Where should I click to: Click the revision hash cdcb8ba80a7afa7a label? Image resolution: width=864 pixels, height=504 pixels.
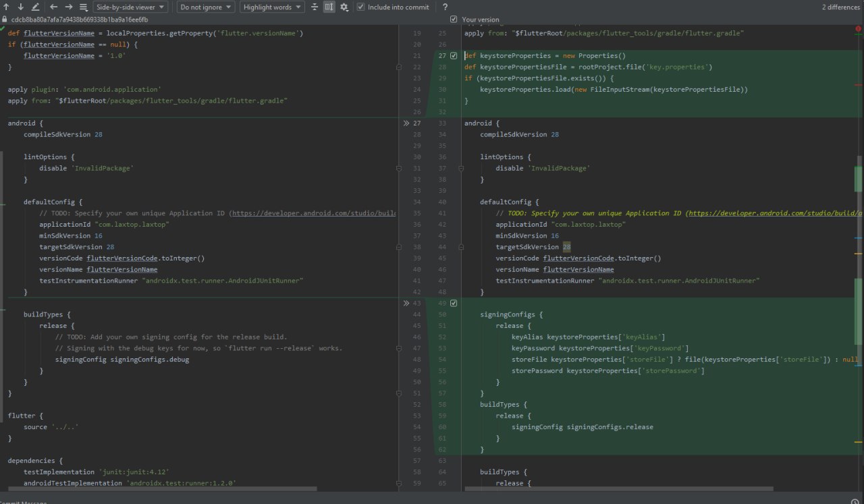coord(79,20)
